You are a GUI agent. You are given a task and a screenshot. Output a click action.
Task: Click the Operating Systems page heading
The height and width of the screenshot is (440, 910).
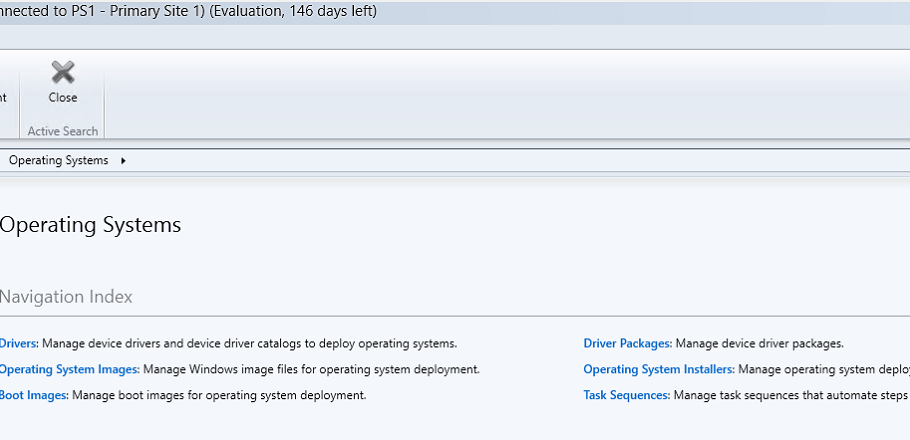point(90,225)
